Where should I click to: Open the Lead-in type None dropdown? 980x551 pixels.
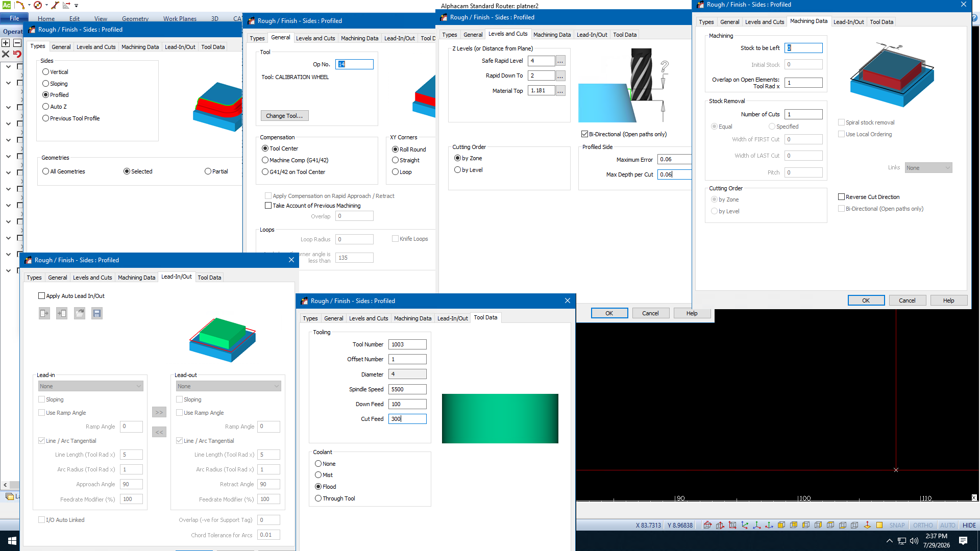90,386
